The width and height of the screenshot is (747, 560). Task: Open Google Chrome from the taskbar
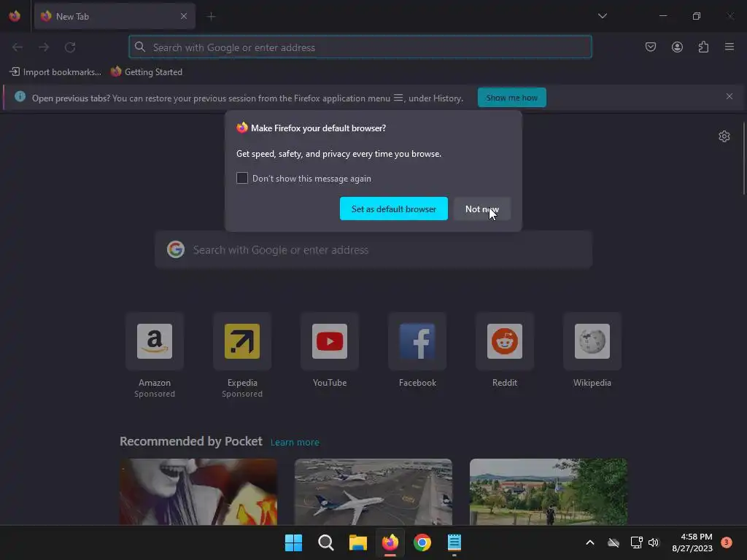point(422,542)
